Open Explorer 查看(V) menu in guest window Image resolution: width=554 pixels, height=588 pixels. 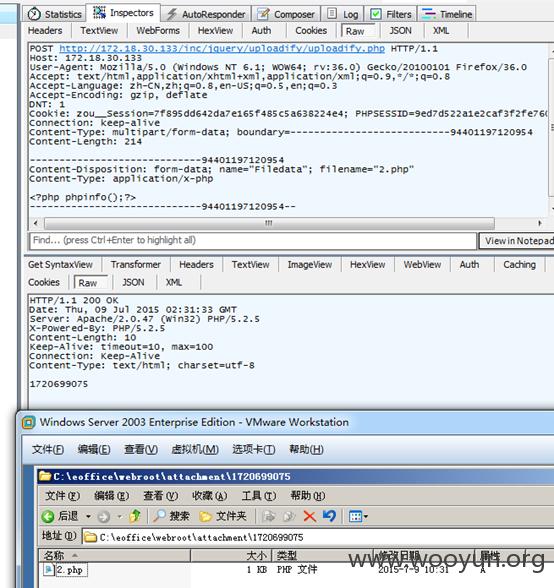point(161,496)
